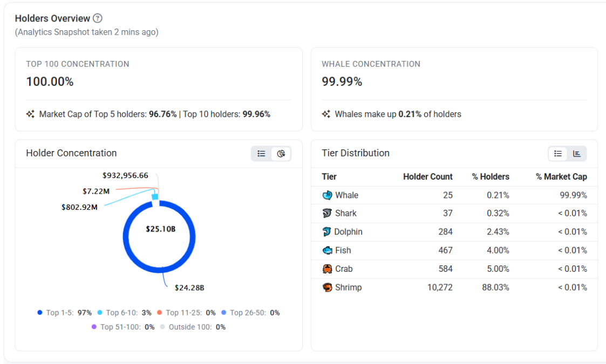Viewport: 606px width, 364px height.
Task: Switch Holder Concentration to pie chart view
Action: pos(281,153)
